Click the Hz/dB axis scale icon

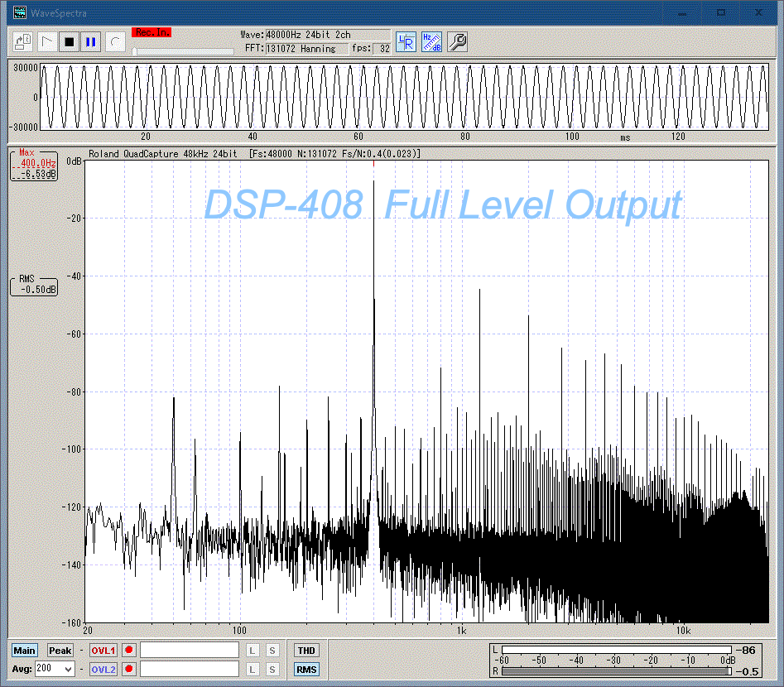[431, 42]
